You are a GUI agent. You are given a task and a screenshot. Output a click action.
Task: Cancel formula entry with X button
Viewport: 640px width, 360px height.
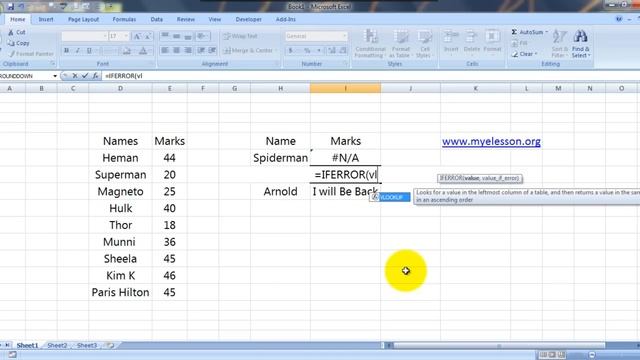75,76
